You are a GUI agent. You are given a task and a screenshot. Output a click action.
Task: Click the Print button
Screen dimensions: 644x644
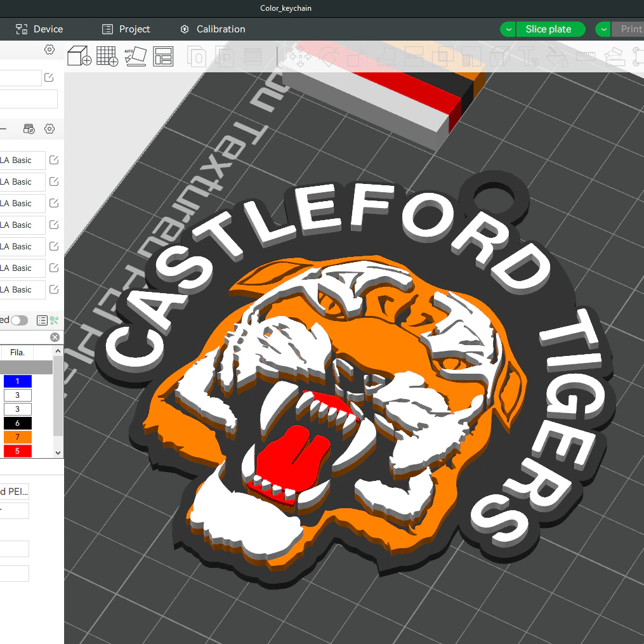point(628,29)
